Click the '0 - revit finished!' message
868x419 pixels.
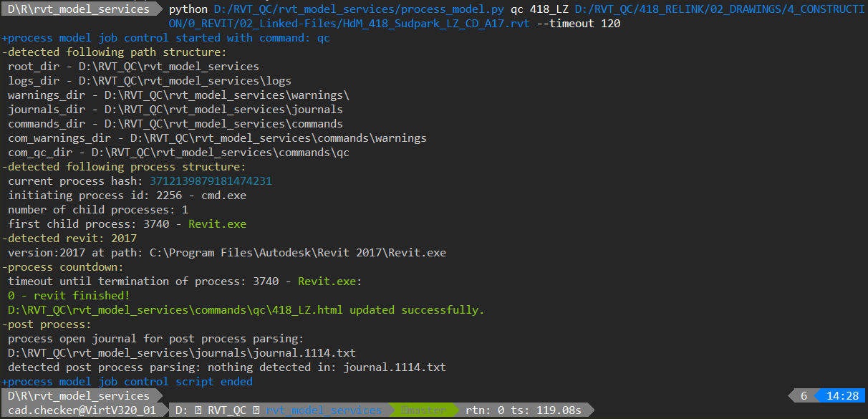tap(69, 296)
